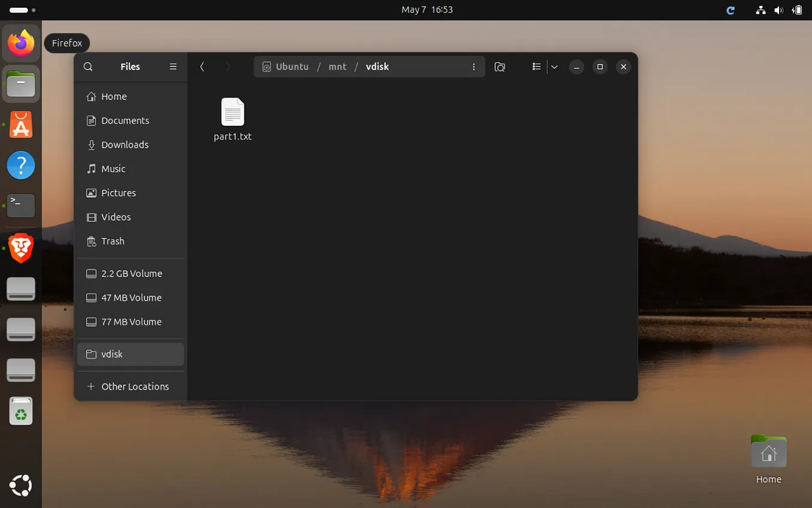The image size is (812, 508).
Task: Expand the view options chevron
Action: coord(554,66)
